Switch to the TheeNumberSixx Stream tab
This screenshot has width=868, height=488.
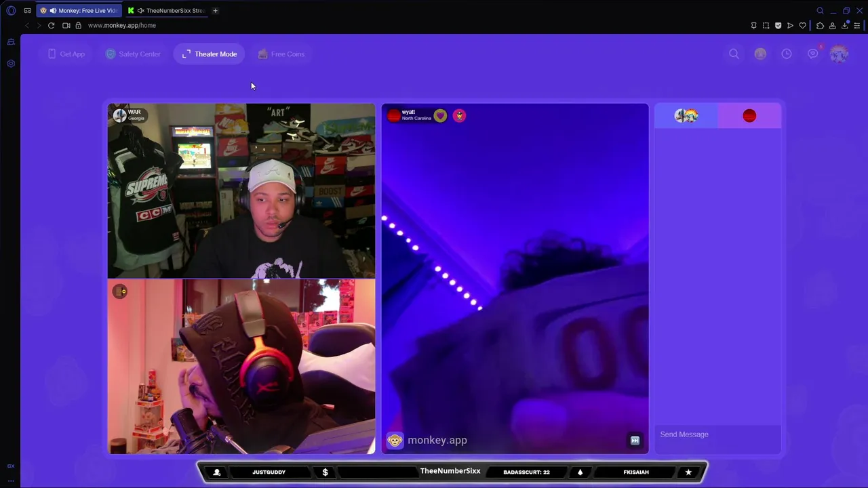(167, 11)
